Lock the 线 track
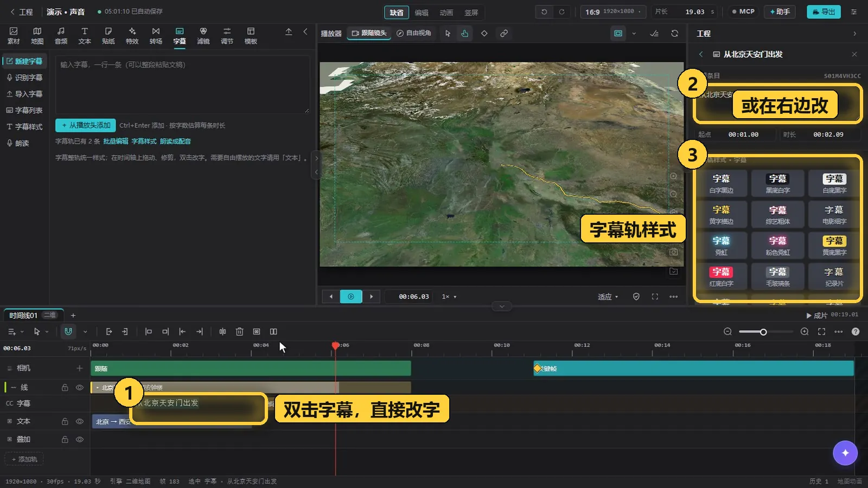The width and height of the screenshot is (868, 488). 65,387
